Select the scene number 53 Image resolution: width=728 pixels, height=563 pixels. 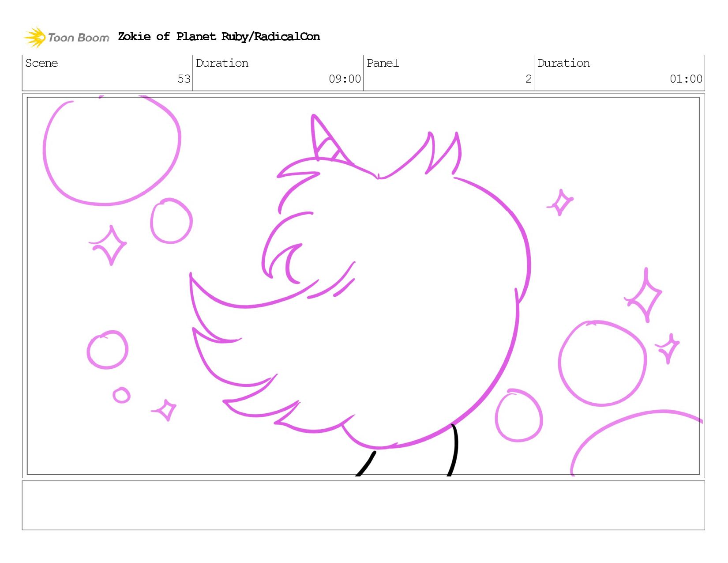click(x=184, y=79)
